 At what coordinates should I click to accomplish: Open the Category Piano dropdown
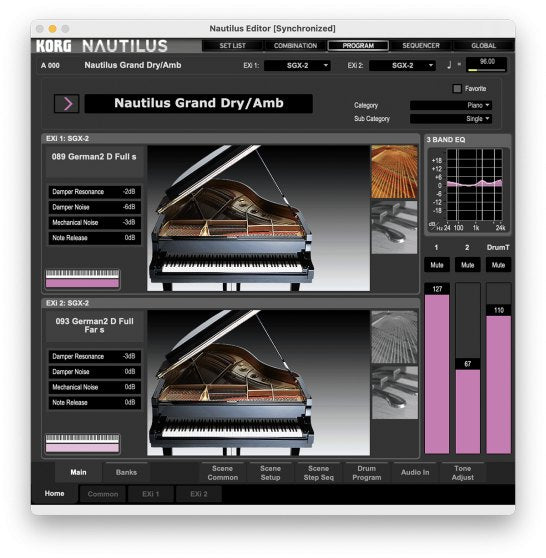451,105
